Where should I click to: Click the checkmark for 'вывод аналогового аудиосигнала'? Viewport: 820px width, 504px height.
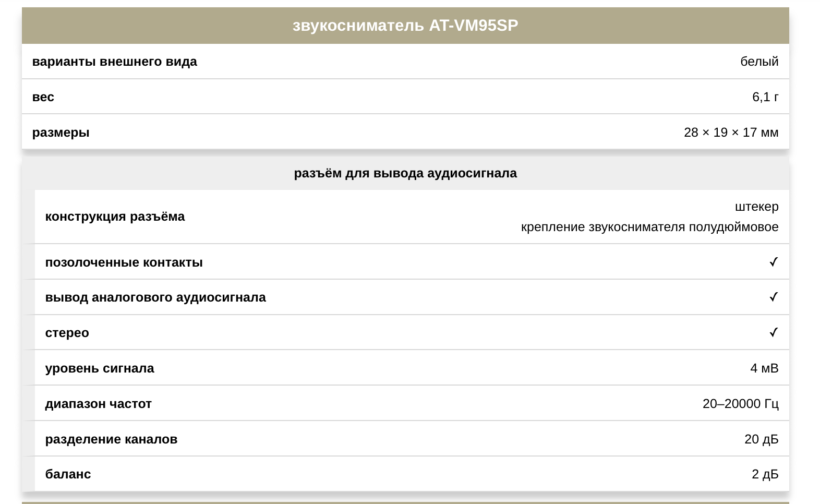click(774, 297)
